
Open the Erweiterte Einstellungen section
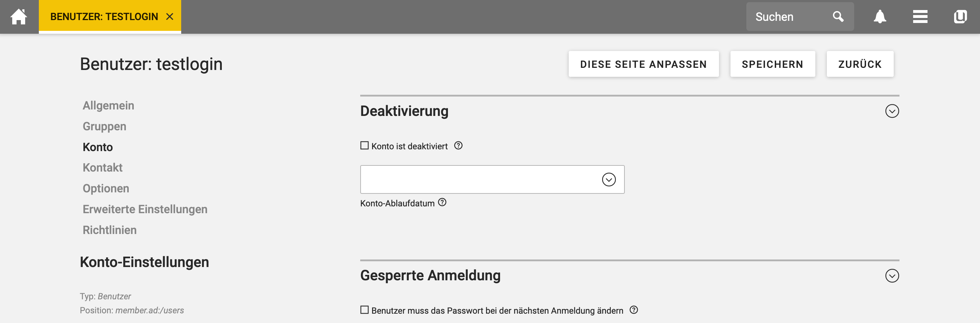click(145, 209)
